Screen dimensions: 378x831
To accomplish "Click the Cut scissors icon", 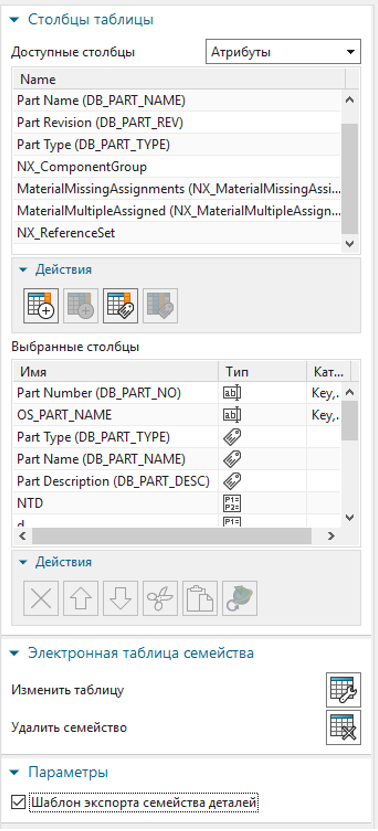I will point(160,598).
